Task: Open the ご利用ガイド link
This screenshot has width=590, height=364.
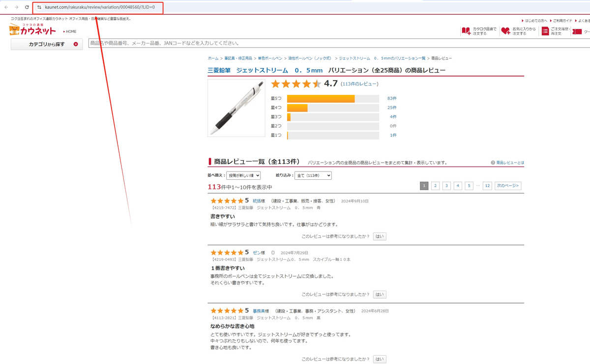Action: (561, 21)
